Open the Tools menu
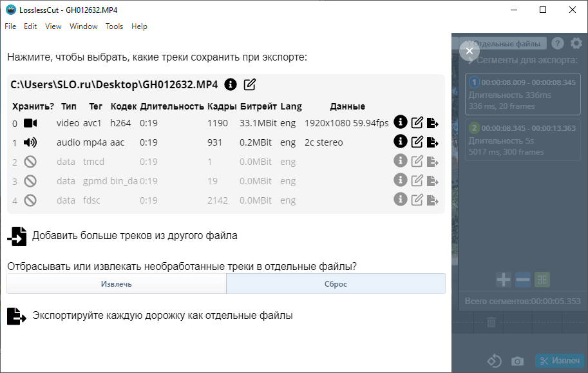Image resolution: width=588 pixels, height=373 pixels. 115,26
